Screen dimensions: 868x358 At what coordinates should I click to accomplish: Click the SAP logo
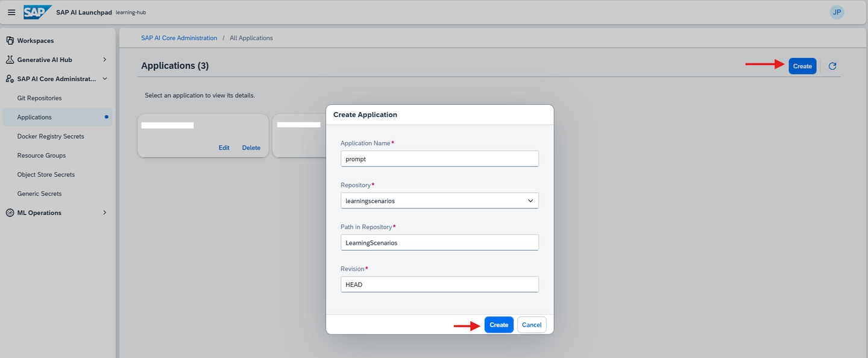click(38, 12)
